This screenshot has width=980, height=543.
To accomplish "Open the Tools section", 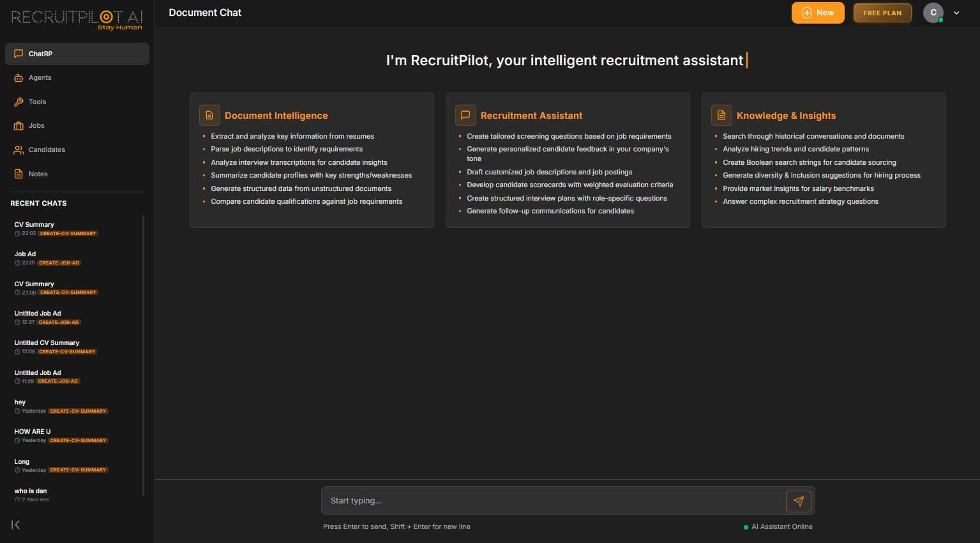I will point(77,102).
